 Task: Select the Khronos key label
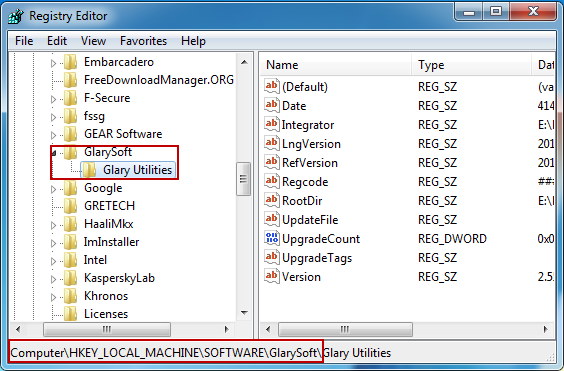tap(106, 296)
